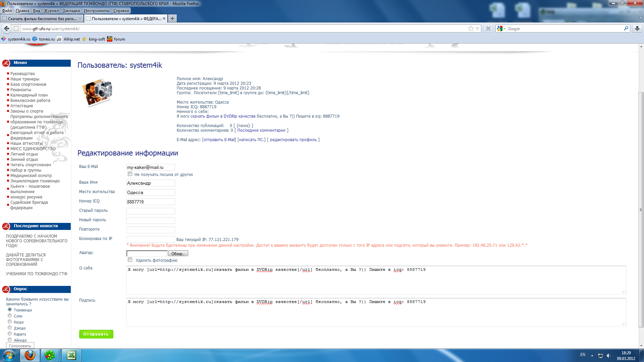Open the Allrip.net bookmark
Screen dimensions: 644x362
pyautogui.click(x=68, y=39)
